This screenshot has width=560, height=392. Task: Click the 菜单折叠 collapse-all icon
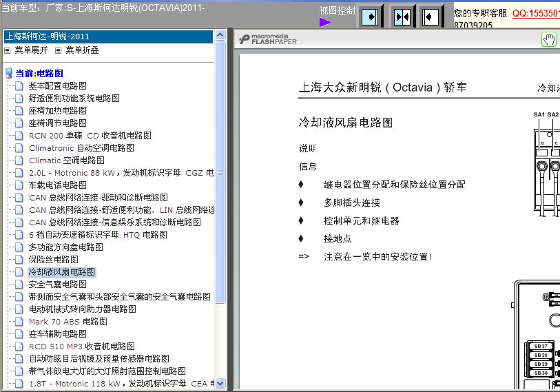pyautogui.click(x=59, y=51)
